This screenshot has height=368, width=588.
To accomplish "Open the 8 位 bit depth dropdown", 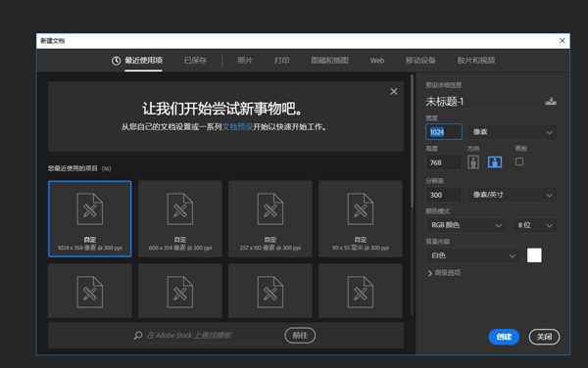I will (x=535, y=225).
